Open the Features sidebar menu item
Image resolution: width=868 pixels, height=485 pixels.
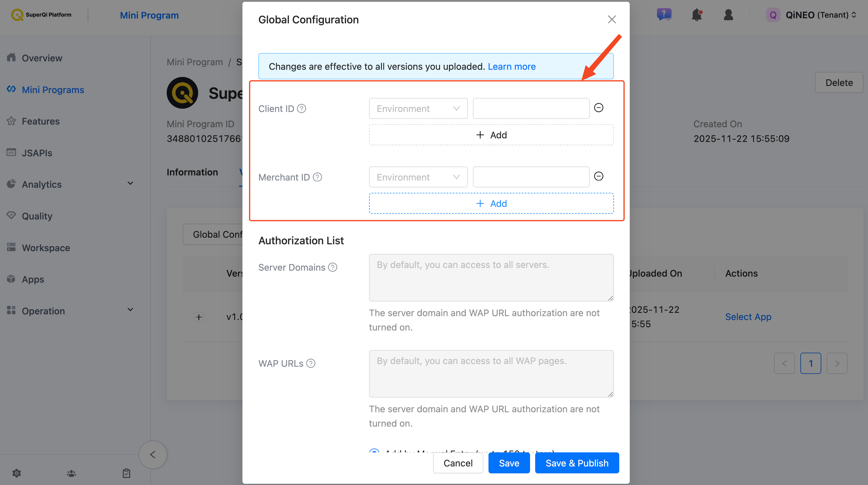coord(40,121)
